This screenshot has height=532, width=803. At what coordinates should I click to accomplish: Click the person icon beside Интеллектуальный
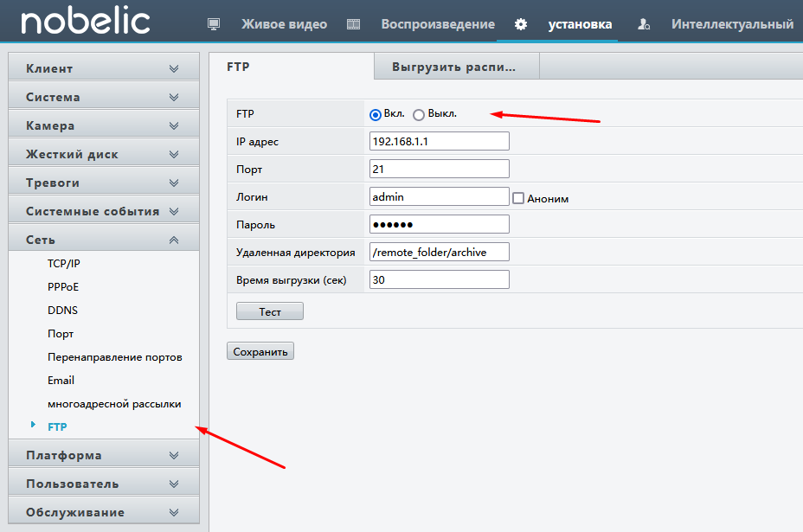644,24
